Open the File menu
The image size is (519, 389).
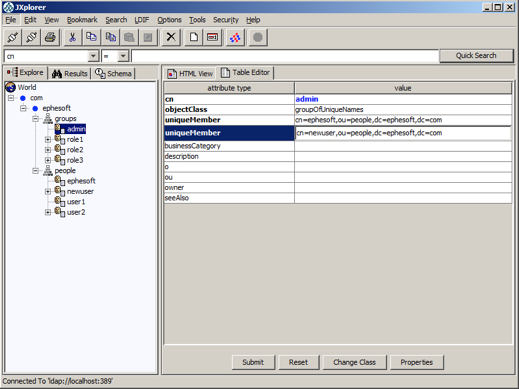pyautogui.click(x=11, y=20)
